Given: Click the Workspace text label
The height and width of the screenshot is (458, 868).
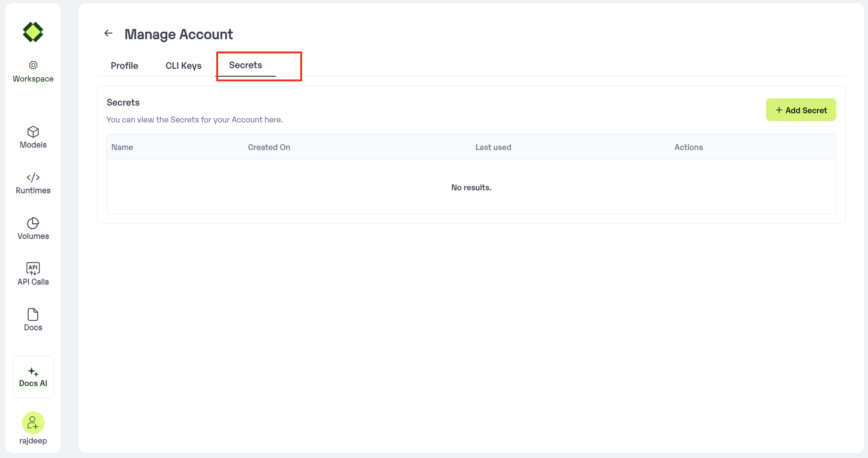Looking at the screenshot, I should (x=33, y=79).
